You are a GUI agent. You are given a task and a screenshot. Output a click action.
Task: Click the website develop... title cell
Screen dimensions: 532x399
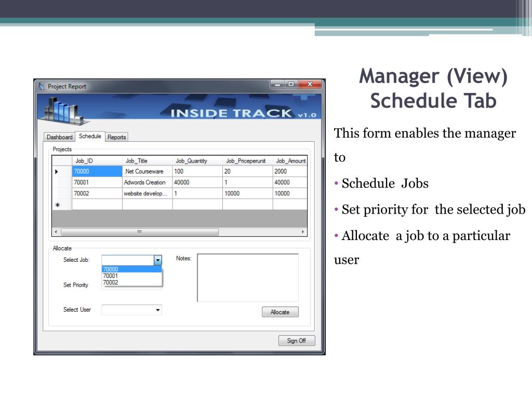point(147,193)
